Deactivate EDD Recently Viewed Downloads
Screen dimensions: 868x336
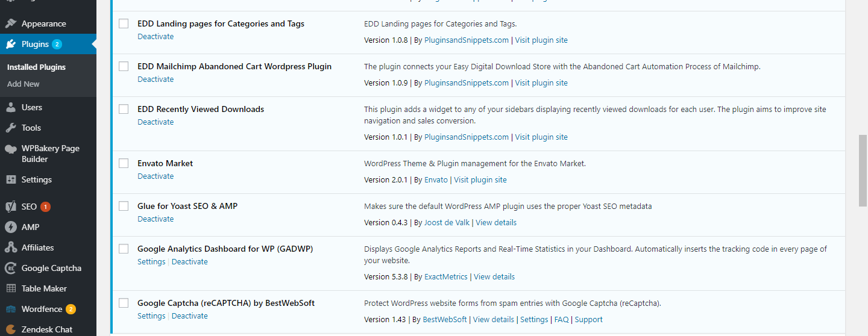pos(156,122)
